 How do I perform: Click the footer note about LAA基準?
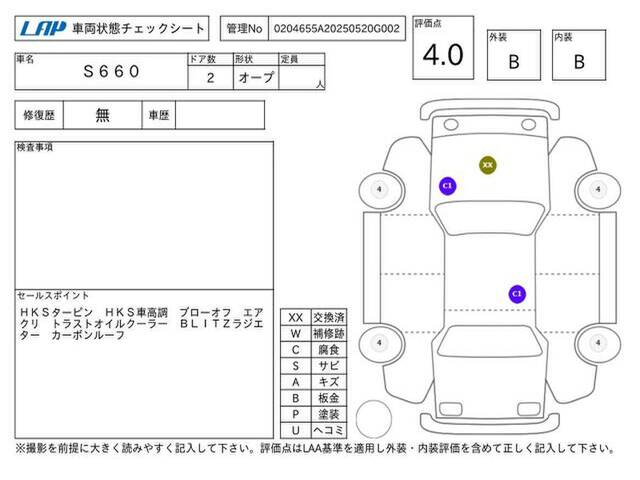[315, 449]
